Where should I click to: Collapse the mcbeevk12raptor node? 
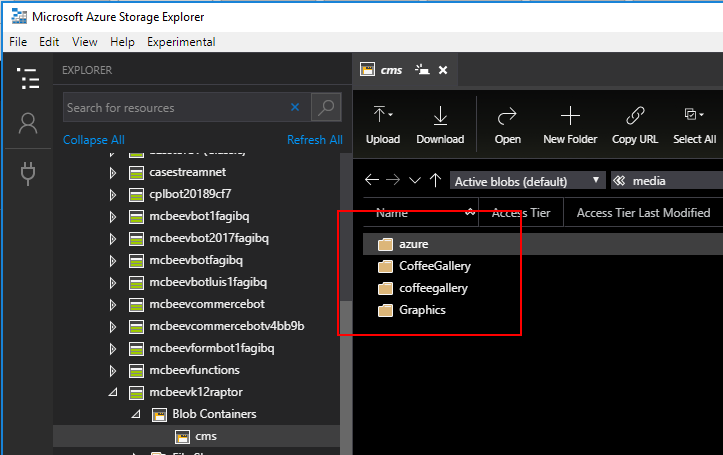tap(113, 392)
